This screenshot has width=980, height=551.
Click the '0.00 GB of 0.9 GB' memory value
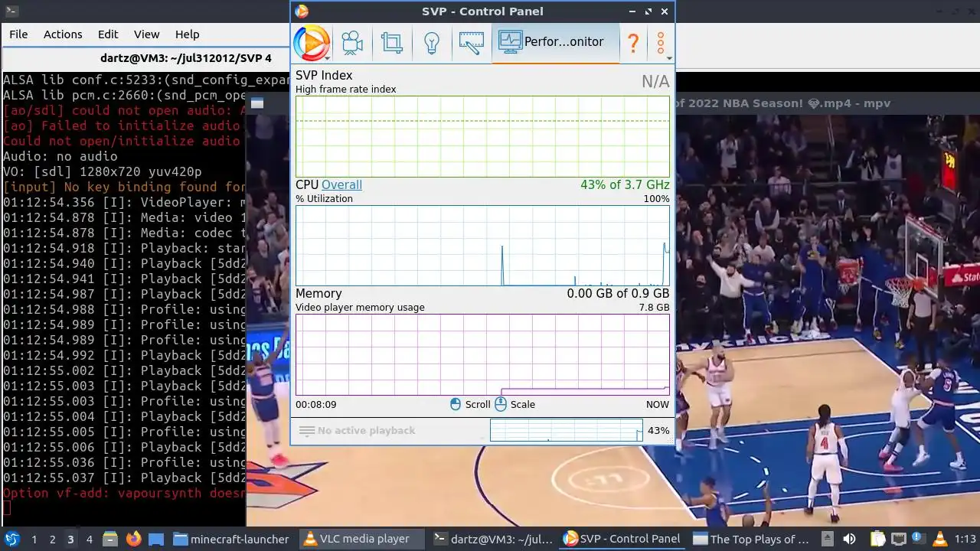tap(618, 294)
